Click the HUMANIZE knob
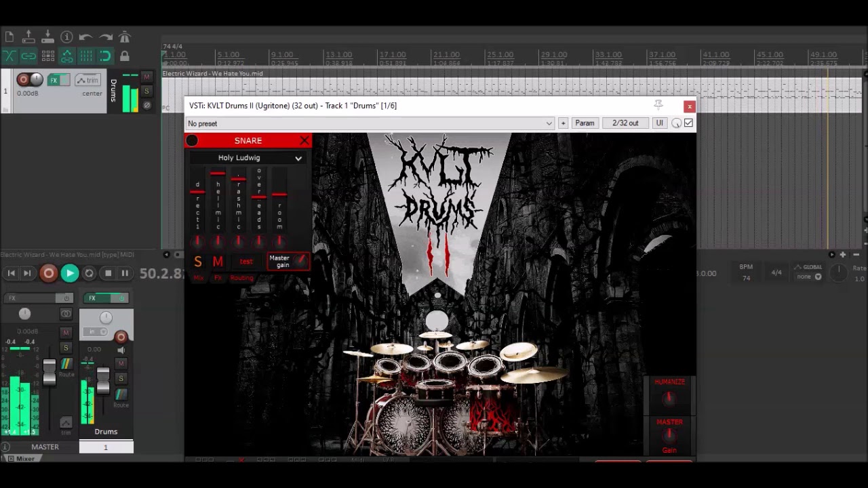Viewport: 868px width, 488px height. pyautogui.click(x=669, y=399)
